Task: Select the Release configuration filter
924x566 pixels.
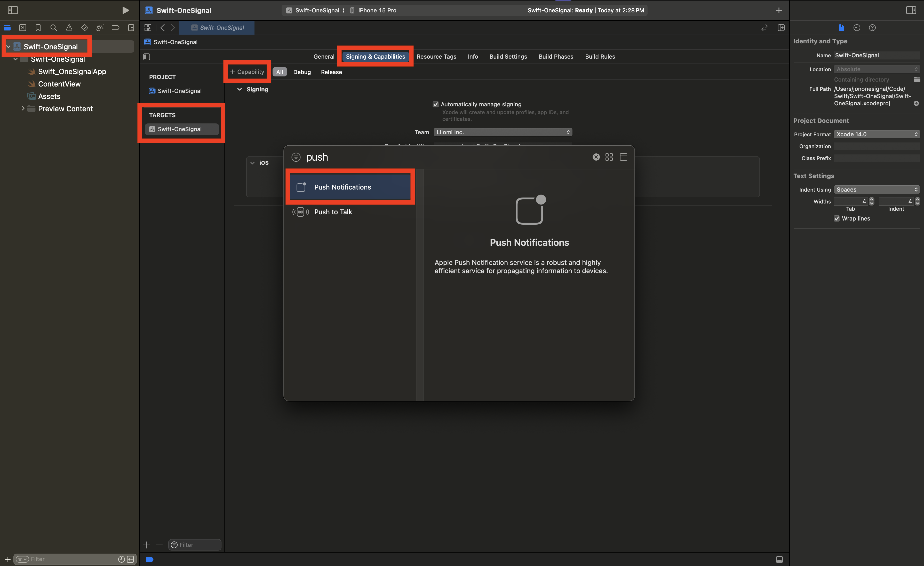Action: pyautogui.click(x=331, y=72)
